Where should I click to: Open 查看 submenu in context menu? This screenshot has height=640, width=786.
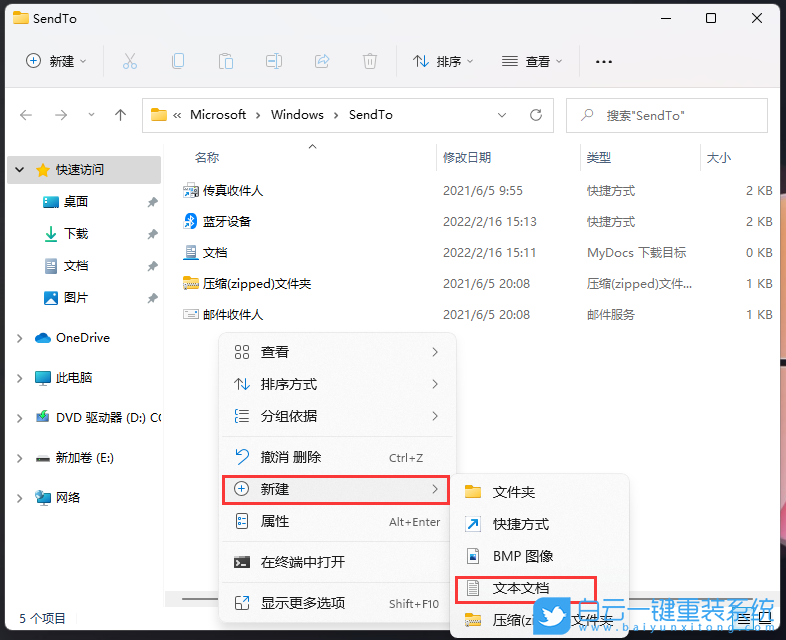click(x=337, y=352)
